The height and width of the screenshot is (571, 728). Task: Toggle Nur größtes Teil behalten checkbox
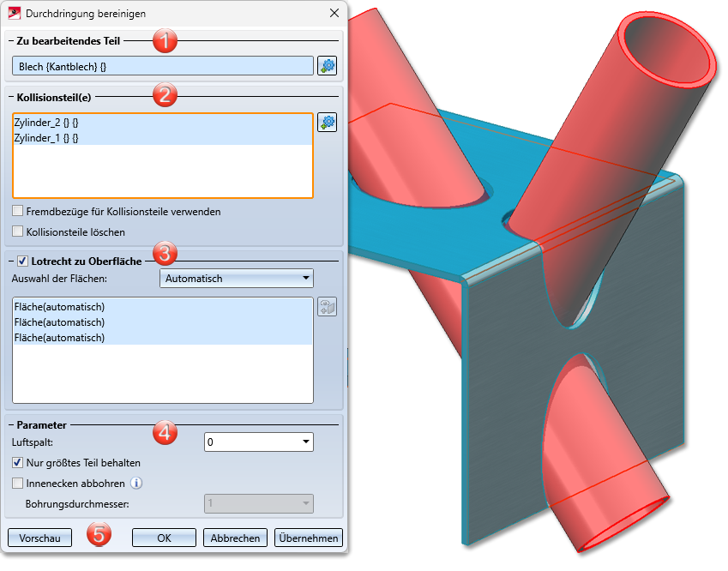coord(18,463)
